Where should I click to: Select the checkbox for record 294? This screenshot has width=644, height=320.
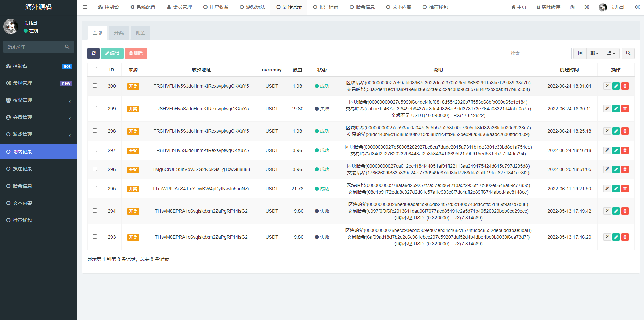pyautogui.click(x=95, y=211)
